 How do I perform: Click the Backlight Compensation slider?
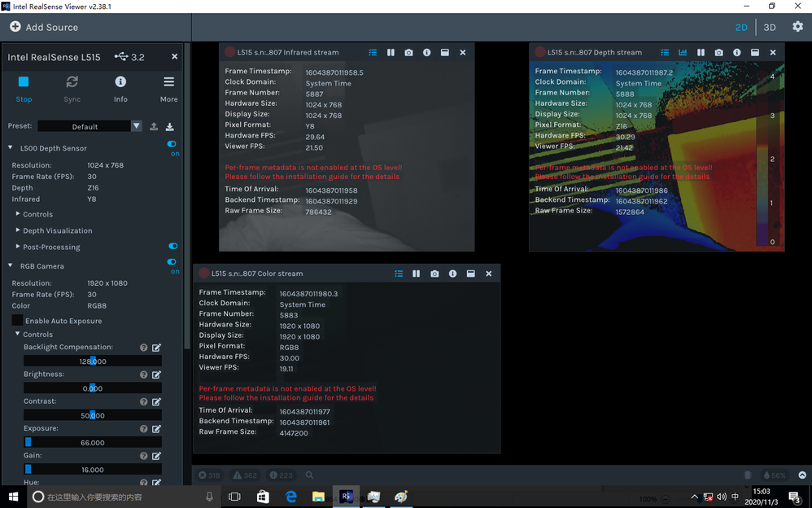[x=93, y=361]
